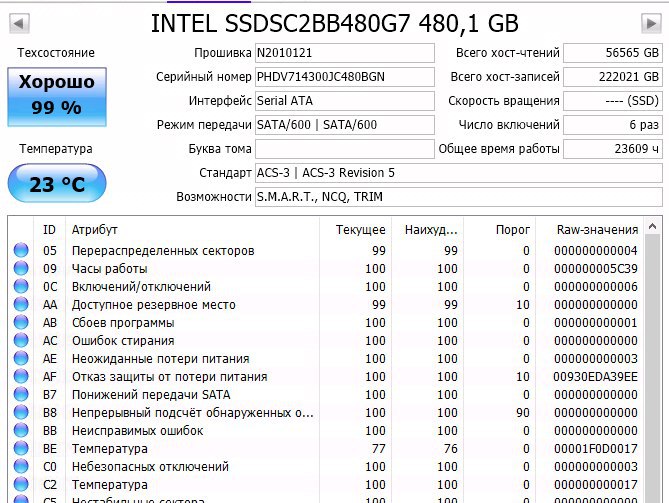Click the host writes value 222021 GB
Image resolution: width=669 pixels, height=503 pixels.
click(613, 77)
